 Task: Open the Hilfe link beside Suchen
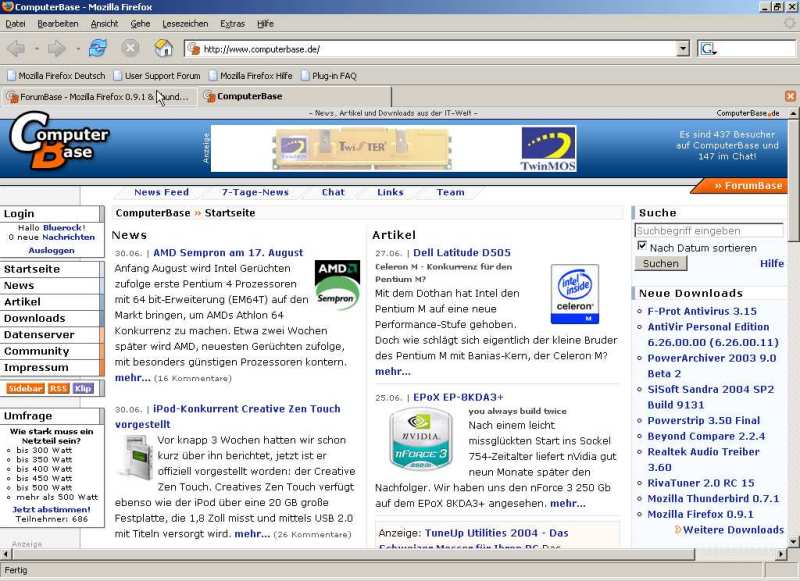point(771,263)
